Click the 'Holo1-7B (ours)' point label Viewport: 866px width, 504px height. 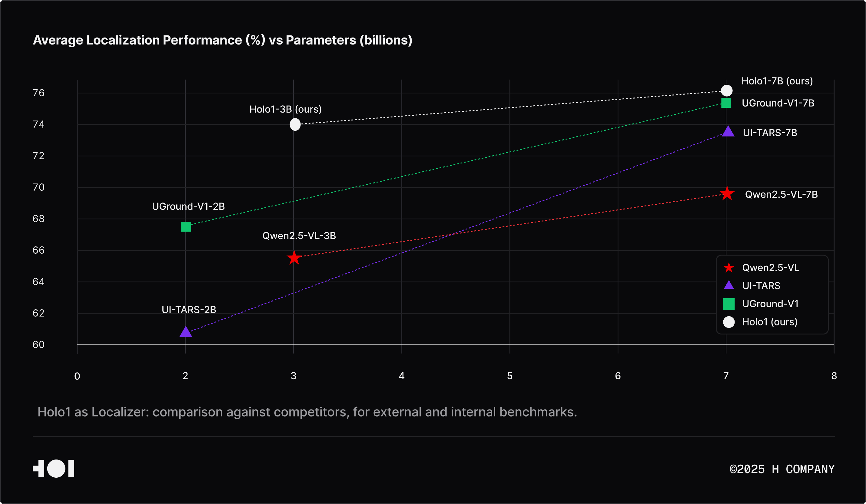[777, 81]
